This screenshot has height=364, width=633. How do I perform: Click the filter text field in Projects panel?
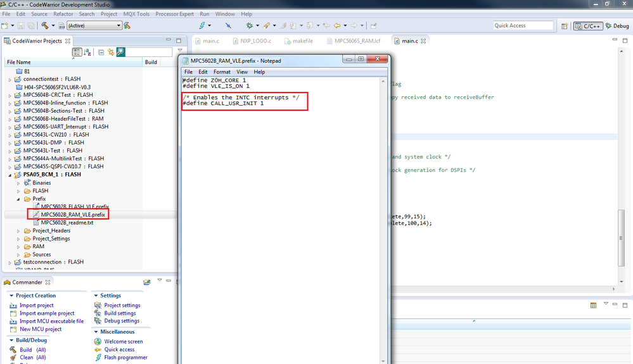point(148,52)
